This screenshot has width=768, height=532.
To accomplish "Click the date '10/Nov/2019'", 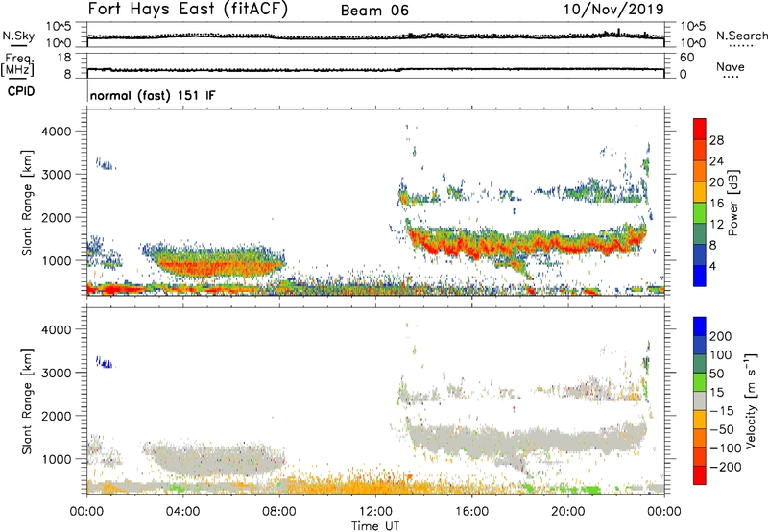I will click(x=613, y=9).
